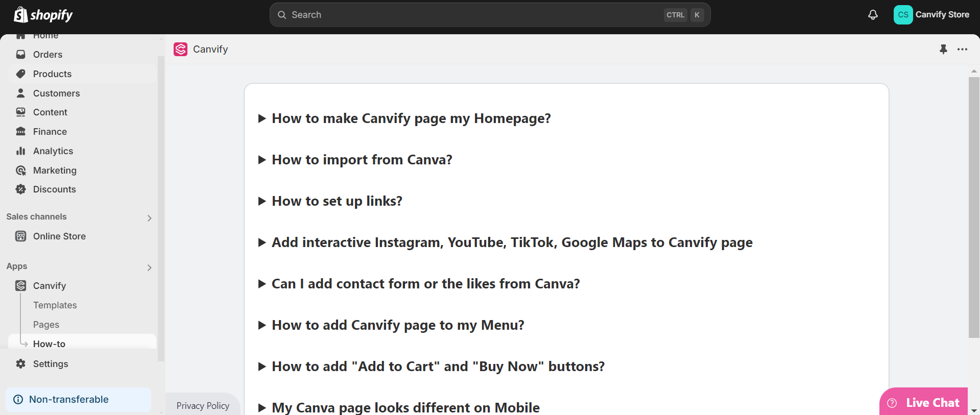The height and width of the screenshot is (415, 980).
Task: Expand the Sales channels chevron
Action: (x=149, y=218)
